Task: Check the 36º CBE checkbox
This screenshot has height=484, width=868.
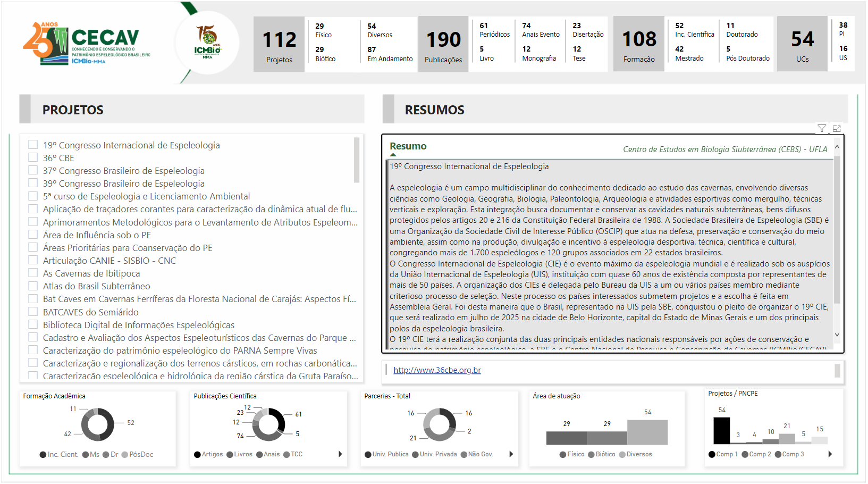Action: pos(32,157)
